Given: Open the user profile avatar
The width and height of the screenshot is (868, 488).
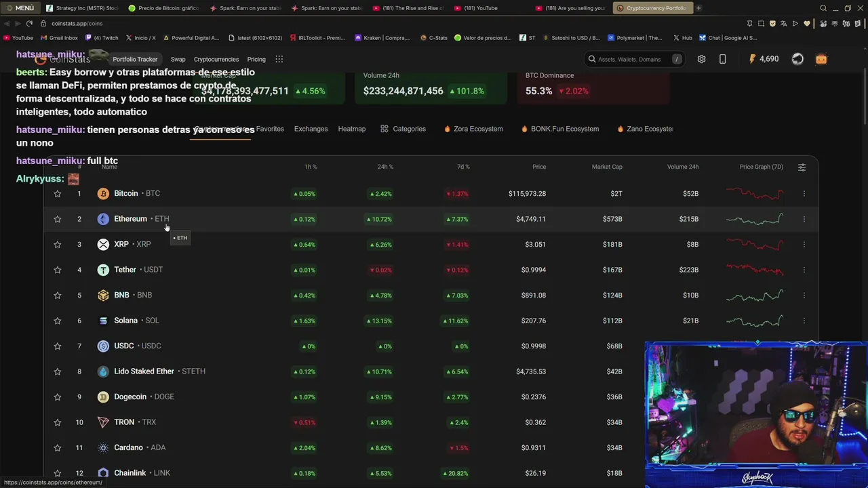Looking at the screenshot, I should [x=797, y=59].
